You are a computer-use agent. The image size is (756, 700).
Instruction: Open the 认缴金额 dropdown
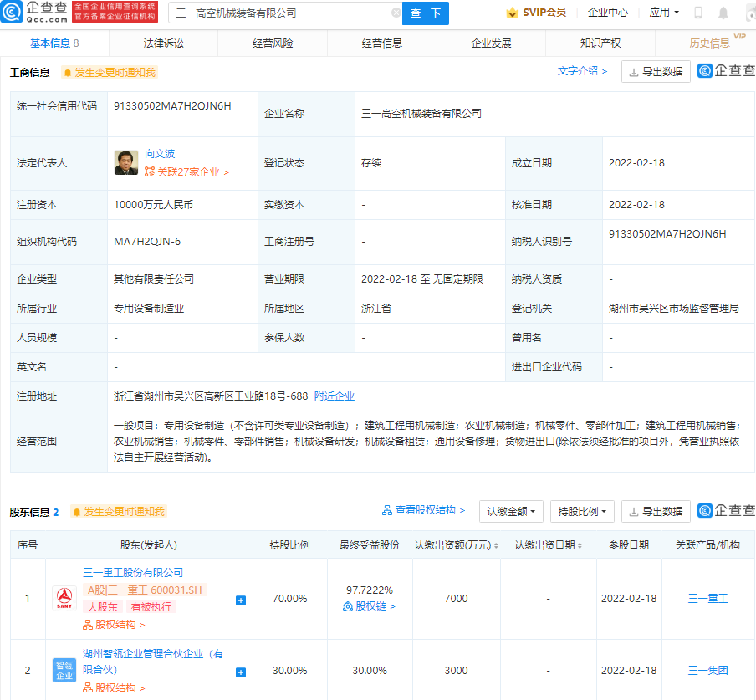(509, 510)
